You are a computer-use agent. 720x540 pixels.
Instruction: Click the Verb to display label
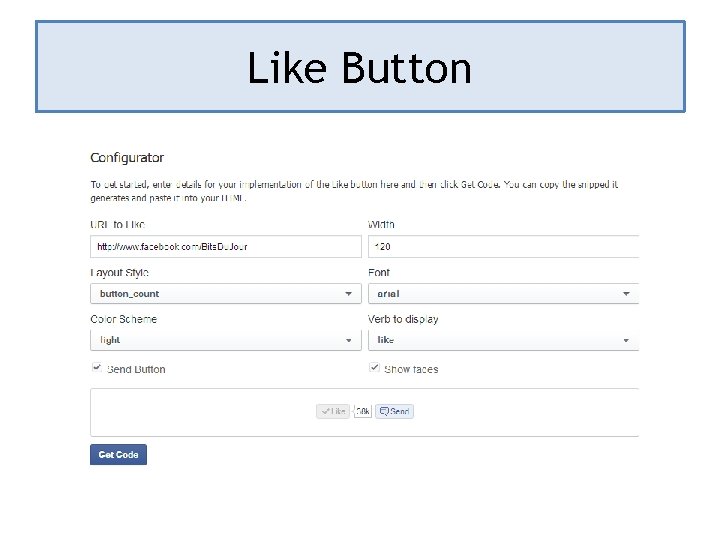click(x=403, y=319)
